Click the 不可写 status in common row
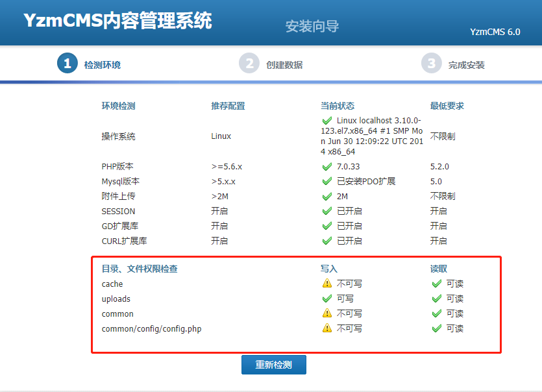 (x=349, y=313)
